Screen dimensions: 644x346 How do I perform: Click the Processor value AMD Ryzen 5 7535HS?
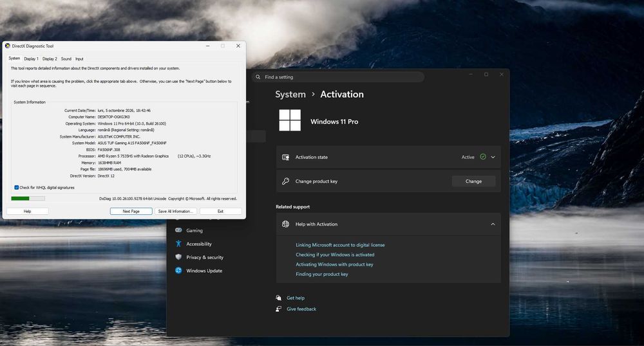(133, 156)
